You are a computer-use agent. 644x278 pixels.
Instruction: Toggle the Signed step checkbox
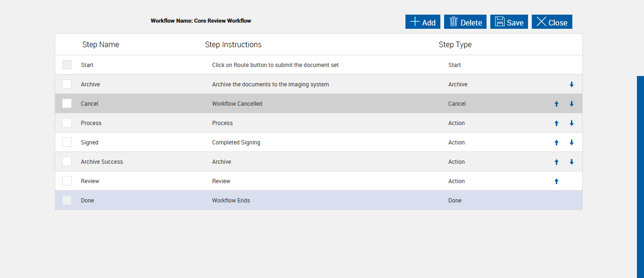click(67, 142)
